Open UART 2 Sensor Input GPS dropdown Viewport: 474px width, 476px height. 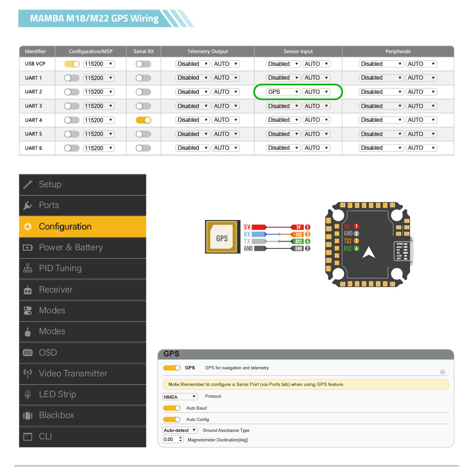[x=283, y=92]
